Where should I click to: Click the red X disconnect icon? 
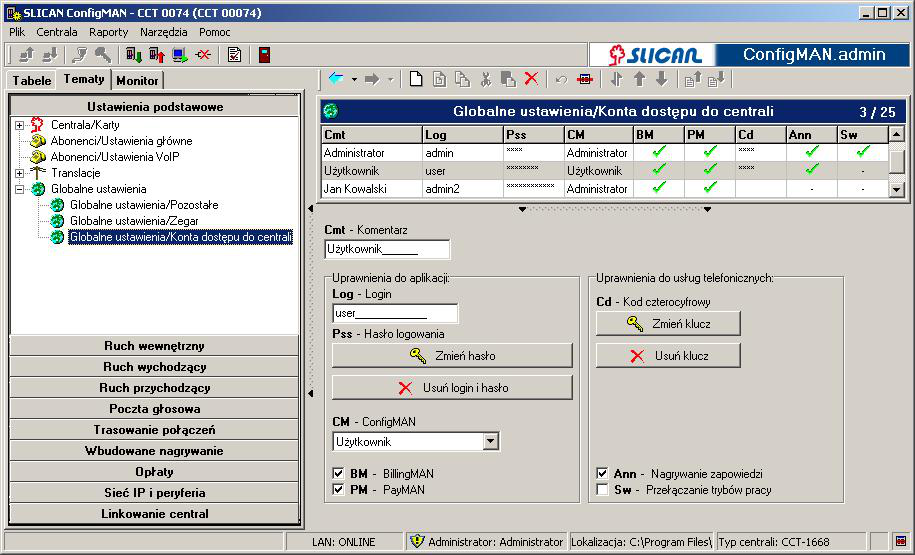[x=203, y=55]
